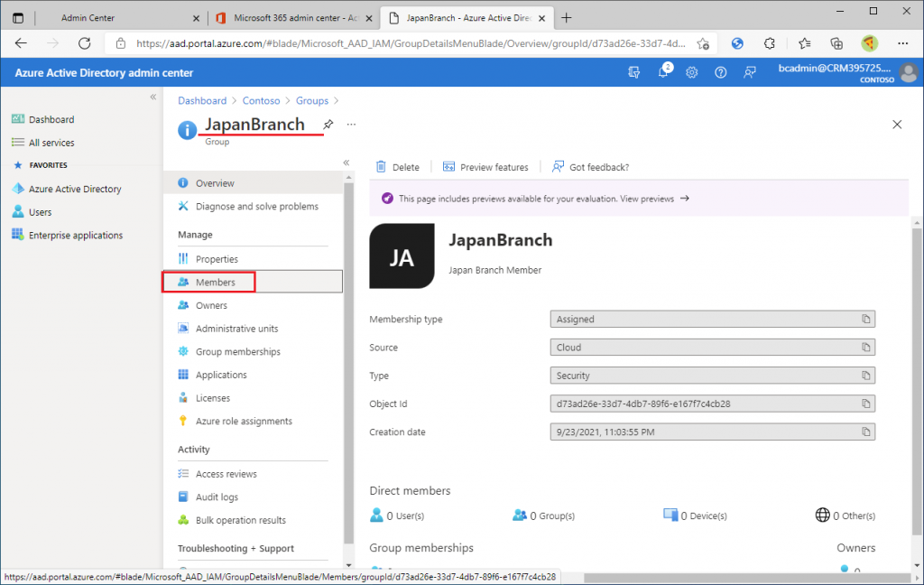
Task: Click the browser refresh icon
Action: [85, 43]
